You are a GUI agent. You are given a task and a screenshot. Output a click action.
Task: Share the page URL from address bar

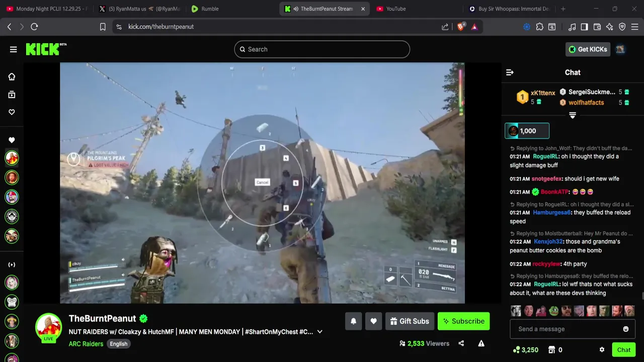[x=445, y=27]
